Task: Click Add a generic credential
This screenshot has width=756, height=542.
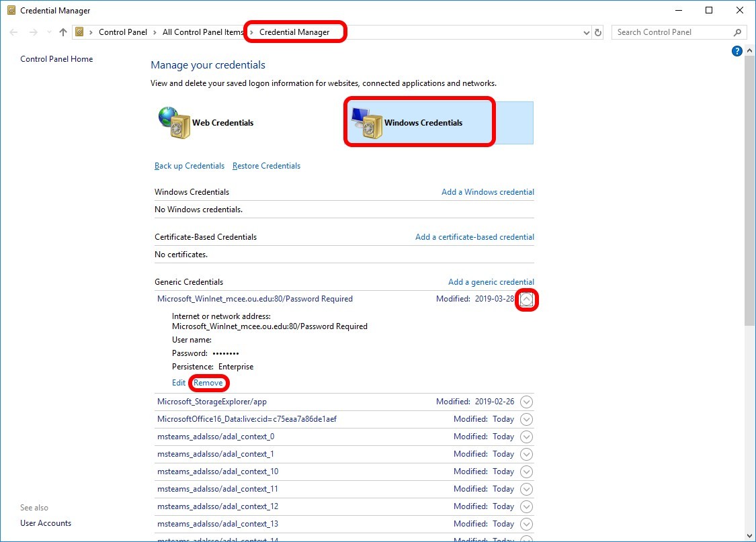Action: tap(491, 281)
